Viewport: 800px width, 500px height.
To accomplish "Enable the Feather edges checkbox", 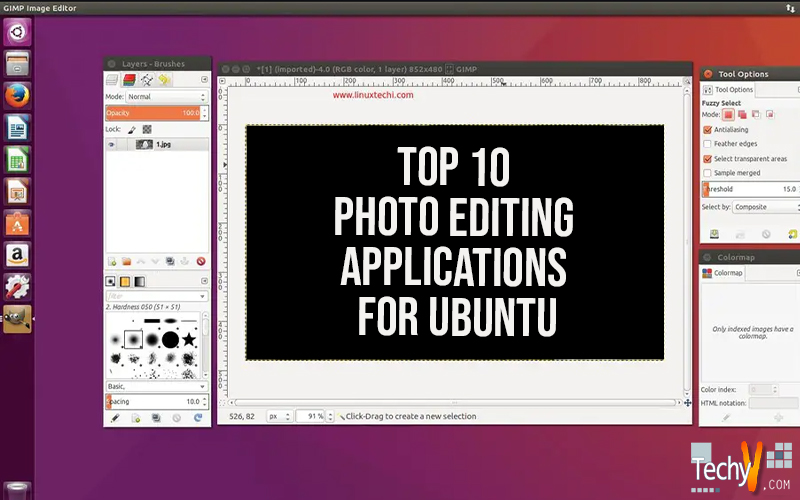I will pos(708,144).
